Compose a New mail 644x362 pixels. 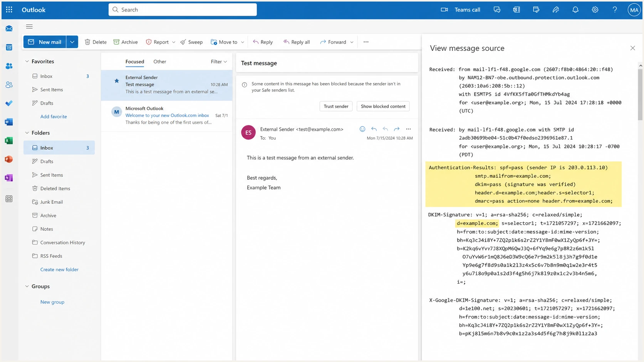click(x=45, y=42)
